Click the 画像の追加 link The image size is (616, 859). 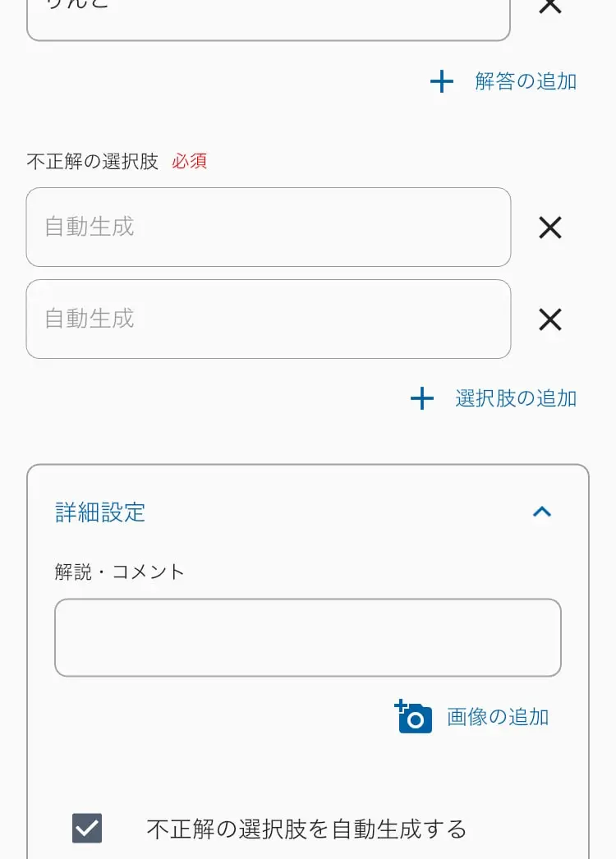coord(498,717)
